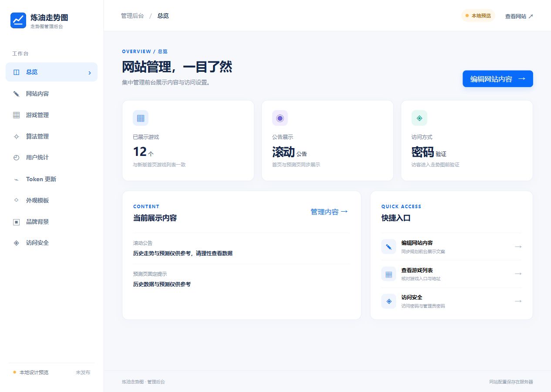Click the arrow on 编辑网站内容 quick access row
The width and height of the screenshot is (551, 392).
[x=518, y=247]
